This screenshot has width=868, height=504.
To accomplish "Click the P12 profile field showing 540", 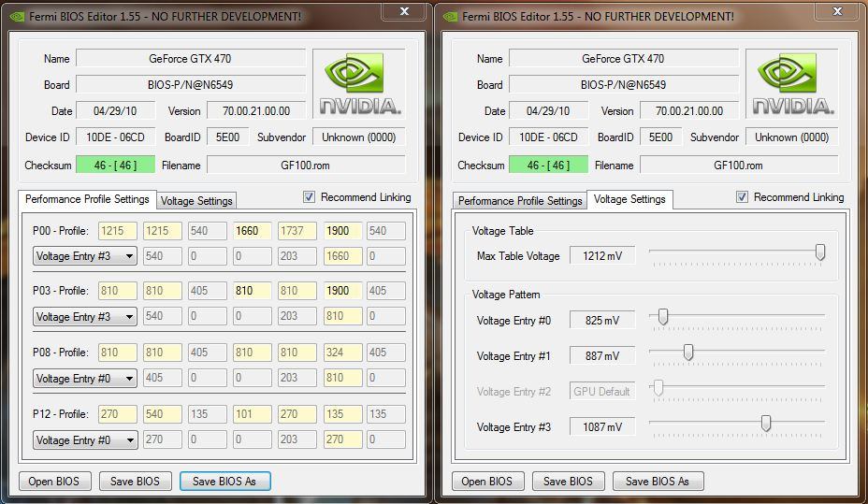I will tap(163, 414).
